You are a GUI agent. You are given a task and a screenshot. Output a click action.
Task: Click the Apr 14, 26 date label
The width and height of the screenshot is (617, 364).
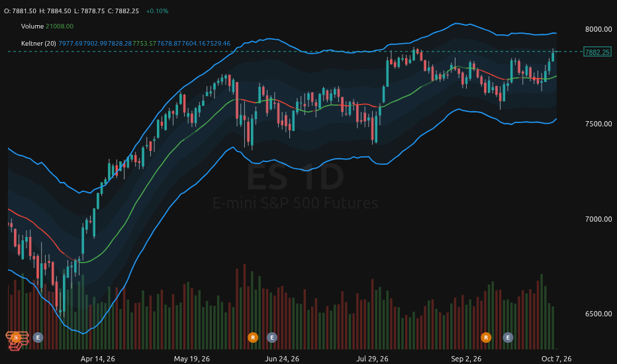point(97,359)
